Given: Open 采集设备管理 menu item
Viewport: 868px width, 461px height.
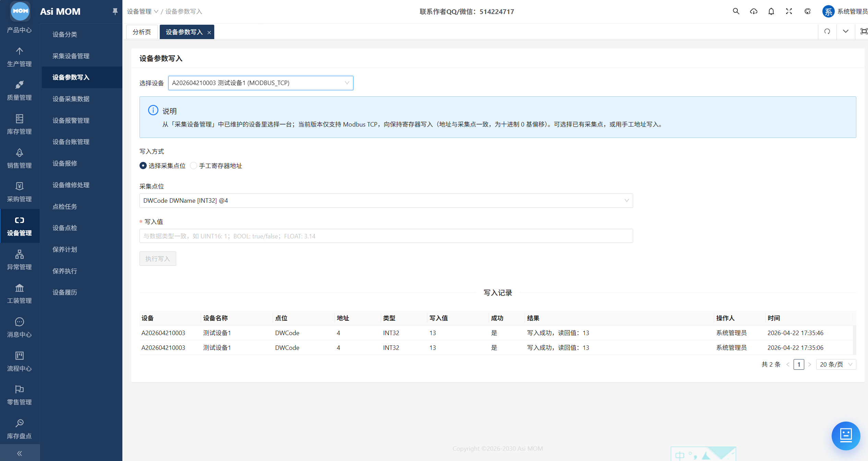Looking at the screenshot, I should point(71,56).
